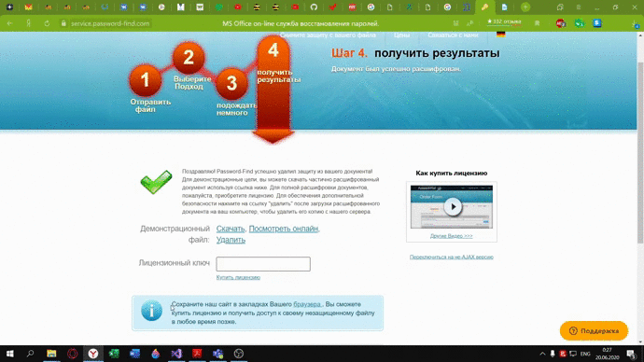Screen dimensions: 644x362
Task: Click the page vertical scrollbar
Action: [640, 152]
